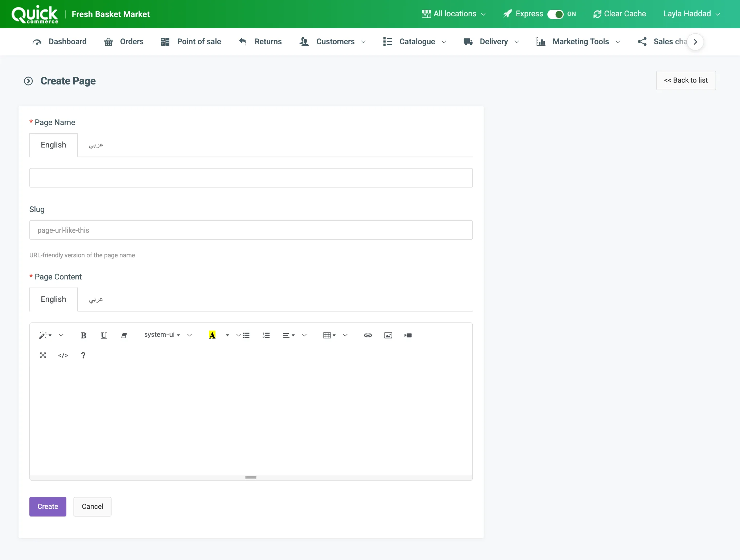Image resolution: width=740 pixels, height=560 pixels.
Task: Switch editor to fullscreen mode
Action: (x=43, y=355)
